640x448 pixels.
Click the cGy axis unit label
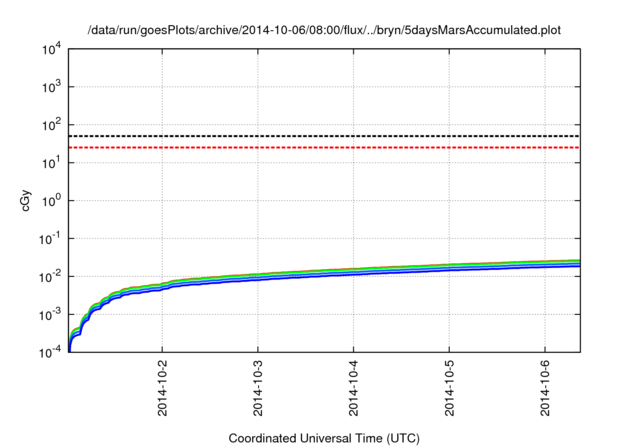point(26,201)
